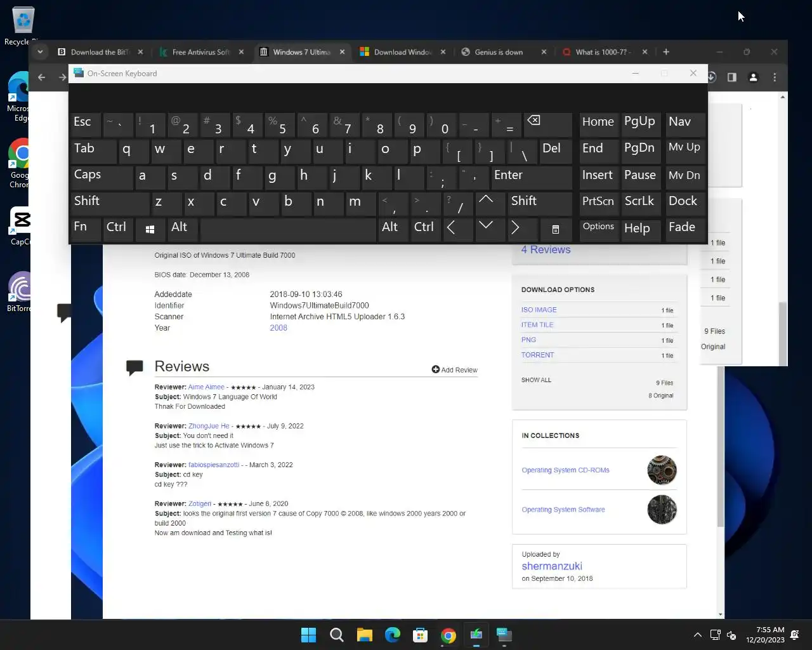The width and height of the screenshot is (812, 650).
Task: Click the Add Review plus link
Action: tap(454, 369)
